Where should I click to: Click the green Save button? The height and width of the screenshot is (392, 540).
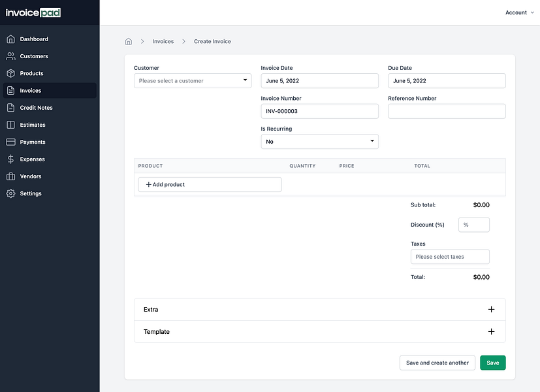click(493, 363)
